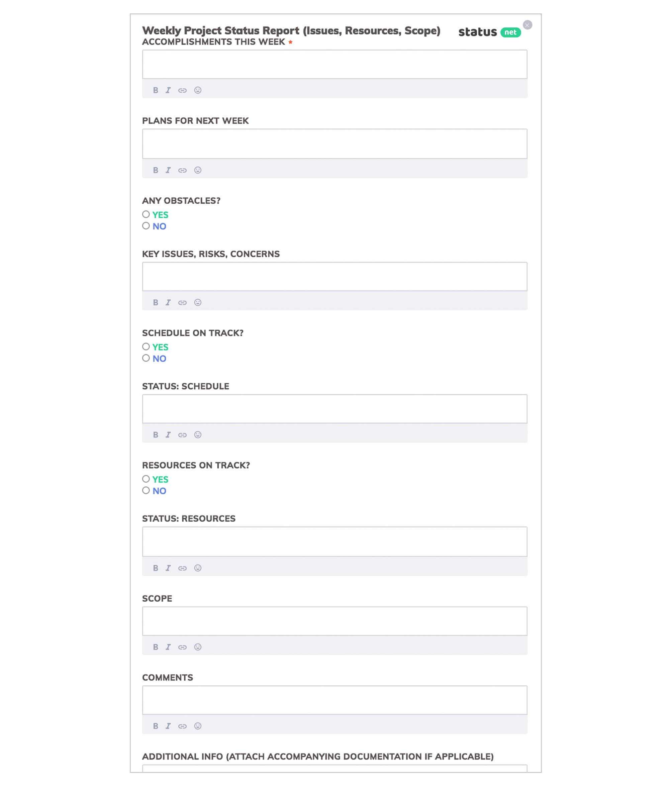This screenshot has width=672, height=786.
Task: Click the Link icon in Plans for Next Week toolbar
Action: (182, 169)
